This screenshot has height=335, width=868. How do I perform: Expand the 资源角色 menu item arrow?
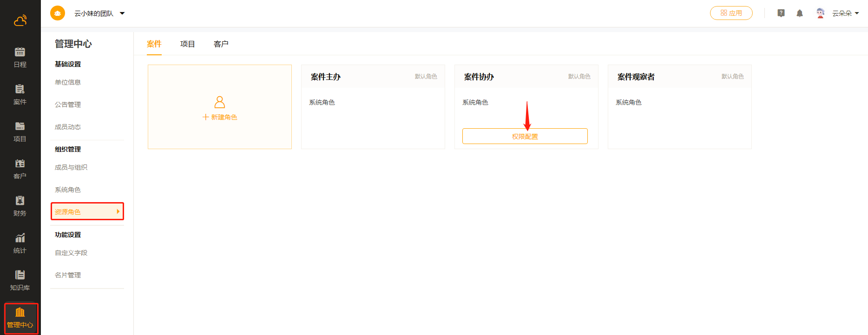tap(118, 211)
